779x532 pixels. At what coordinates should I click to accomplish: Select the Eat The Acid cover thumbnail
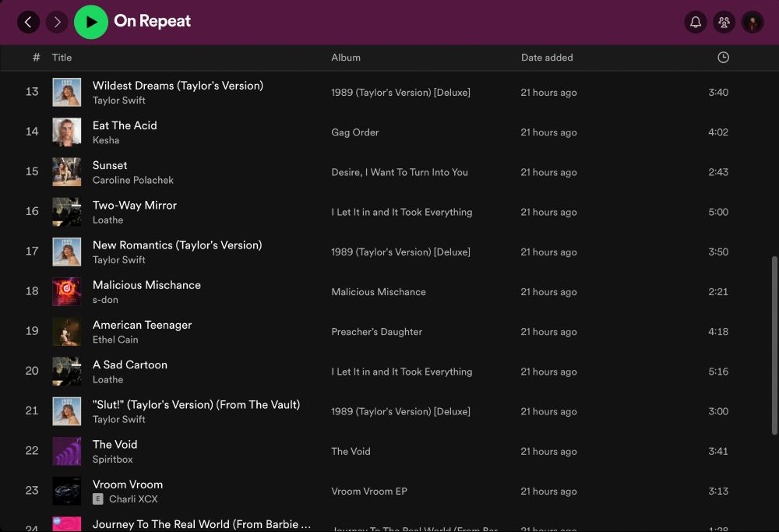click(x=66, y=132)
